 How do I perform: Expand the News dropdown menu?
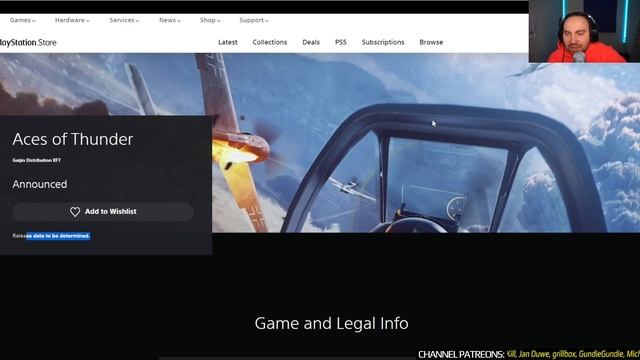point(170,20)
